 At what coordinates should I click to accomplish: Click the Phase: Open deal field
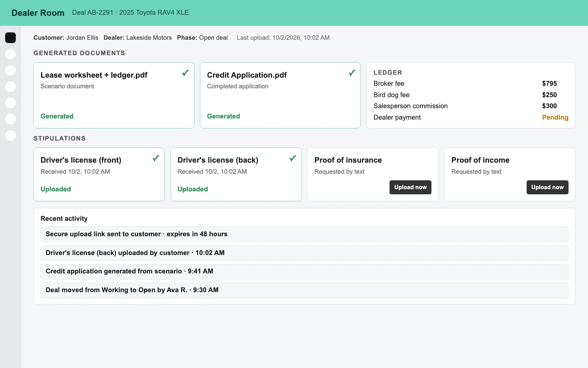click(x=202, y=38)
